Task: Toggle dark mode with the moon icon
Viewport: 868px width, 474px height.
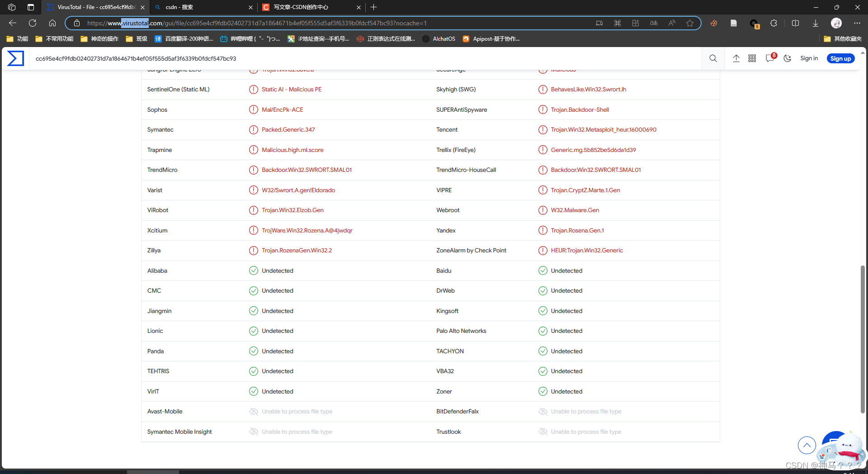Action: 788,58
